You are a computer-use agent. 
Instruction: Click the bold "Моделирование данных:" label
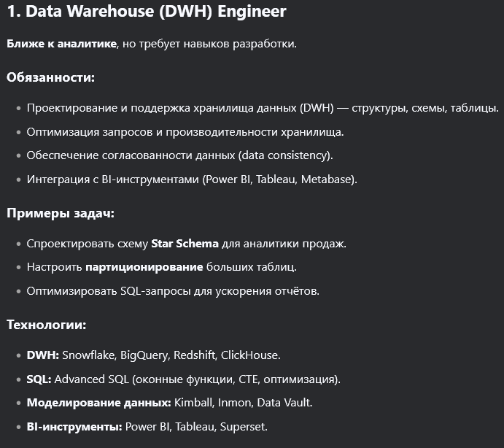[99, 403]
